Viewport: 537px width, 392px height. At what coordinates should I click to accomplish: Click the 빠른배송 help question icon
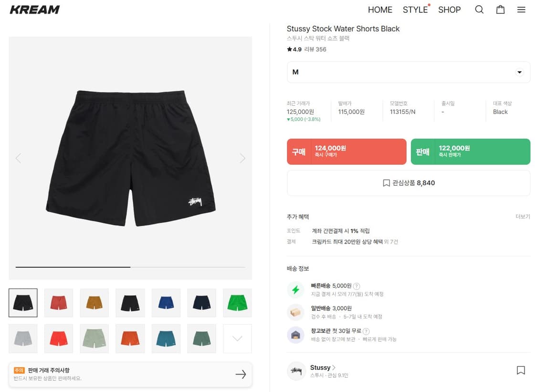357,286
